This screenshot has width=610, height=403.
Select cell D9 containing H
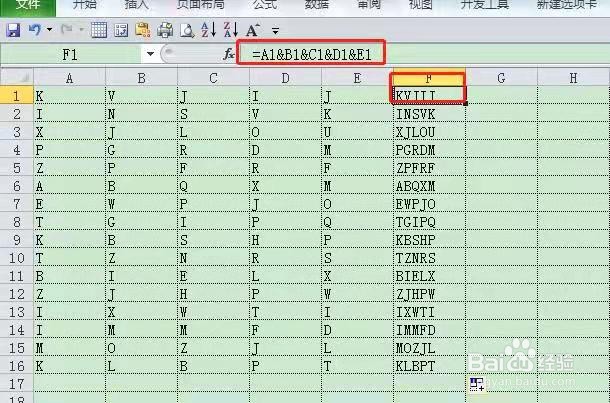coord(285,240)
